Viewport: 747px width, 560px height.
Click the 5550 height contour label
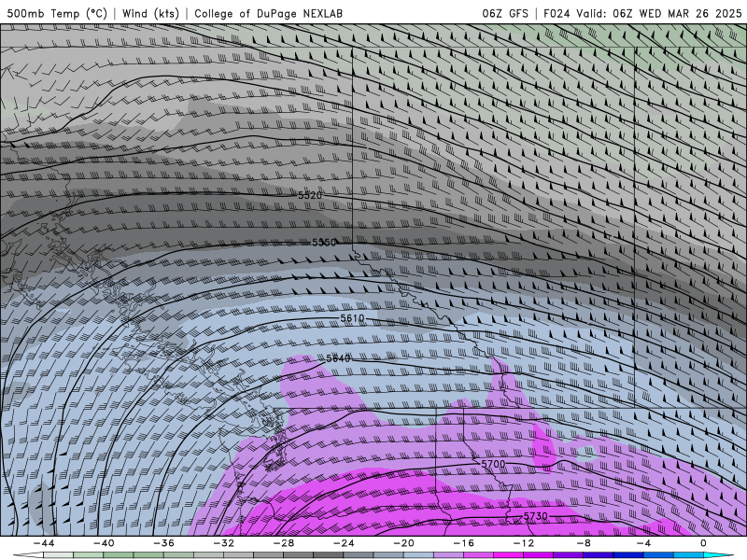pyautogui.click(x=324, y=243)
